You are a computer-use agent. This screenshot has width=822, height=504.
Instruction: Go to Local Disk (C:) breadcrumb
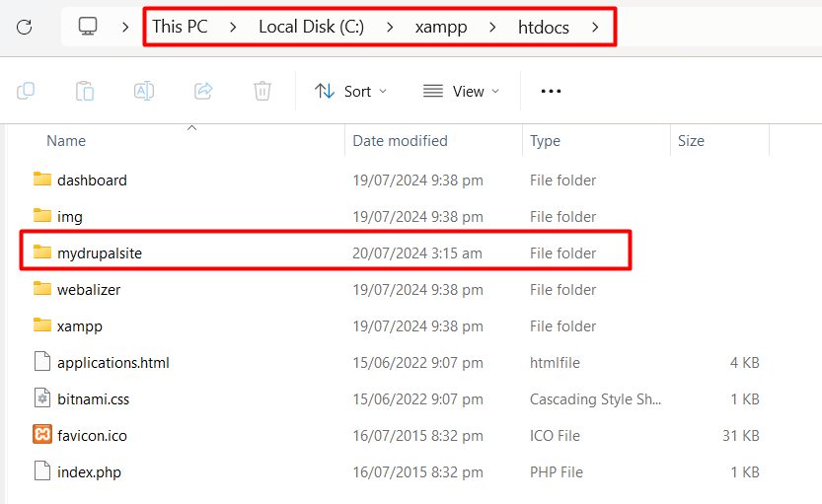312,27
